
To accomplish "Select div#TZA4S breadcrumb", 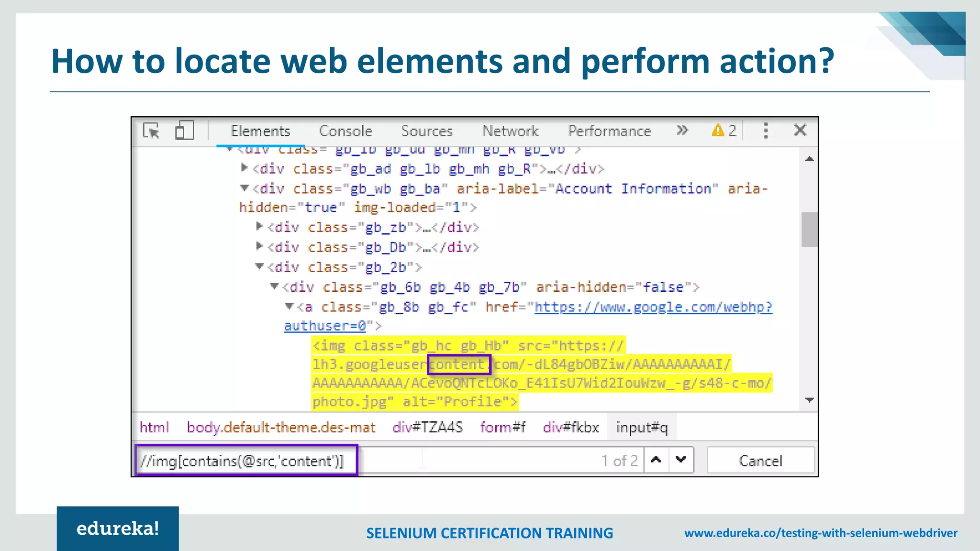I will 427,427.
